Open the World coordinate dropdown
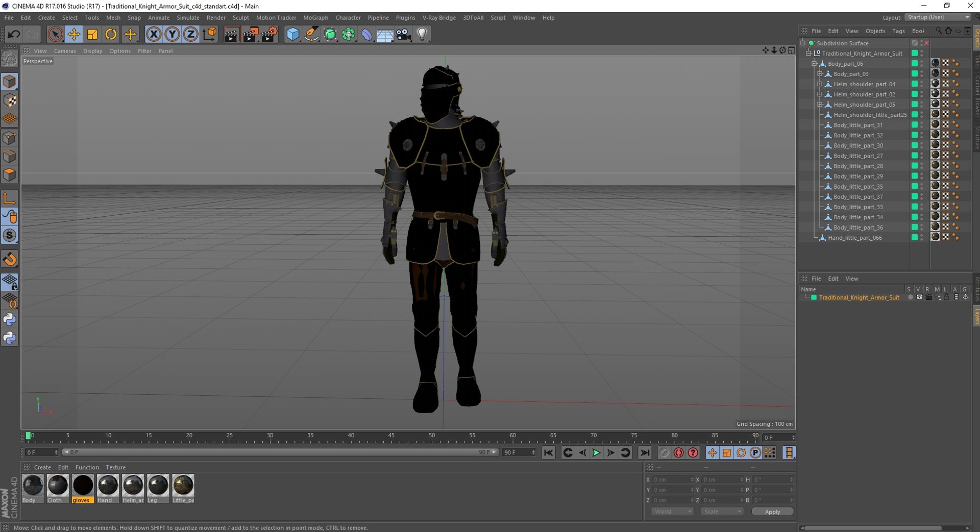 coord(672,512)
